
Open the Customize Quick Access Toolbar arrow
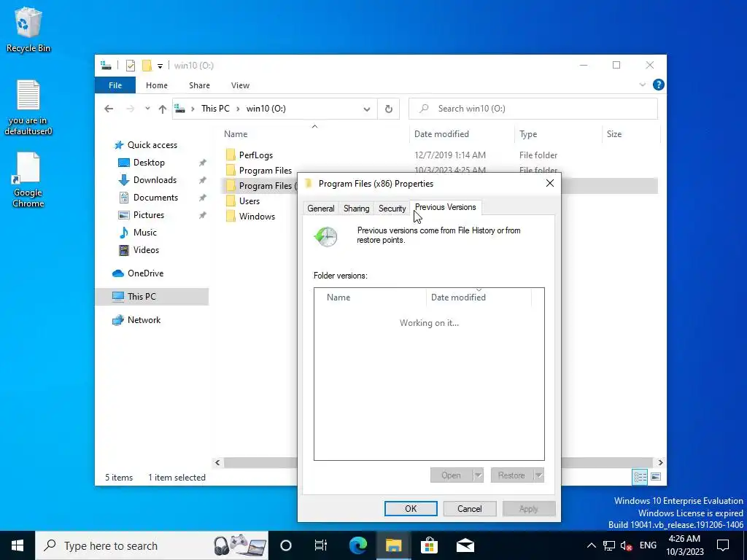coord(160,66)
